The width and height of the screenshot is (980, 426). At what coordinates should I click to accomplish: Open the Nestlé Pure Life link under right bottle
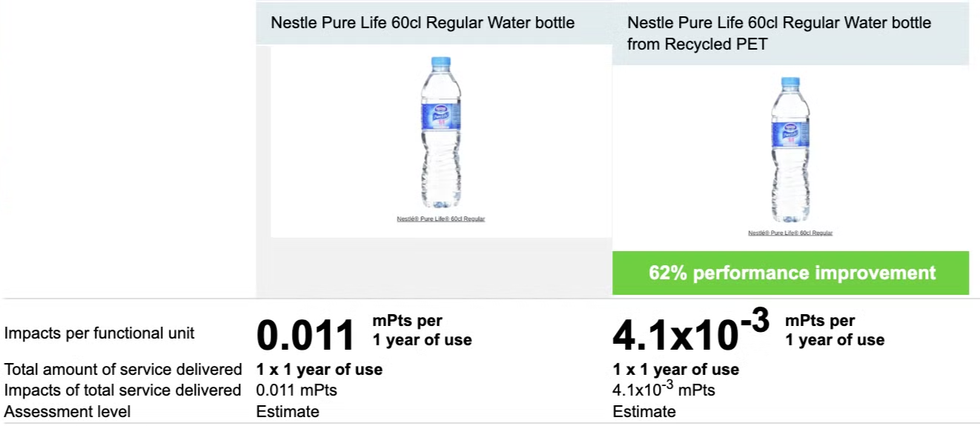[790, 233]
